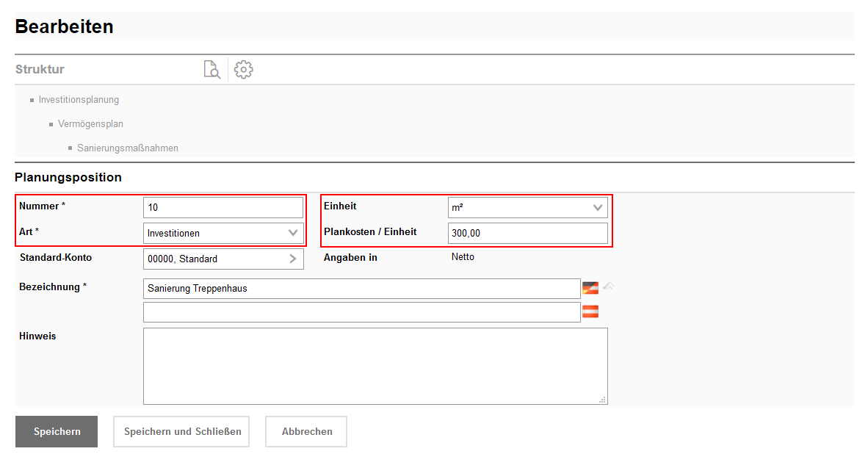The height and width of the screenshot is (454, 868).
Task: Select Investitionsplanung in the structure tree
Action: [79, 100]
